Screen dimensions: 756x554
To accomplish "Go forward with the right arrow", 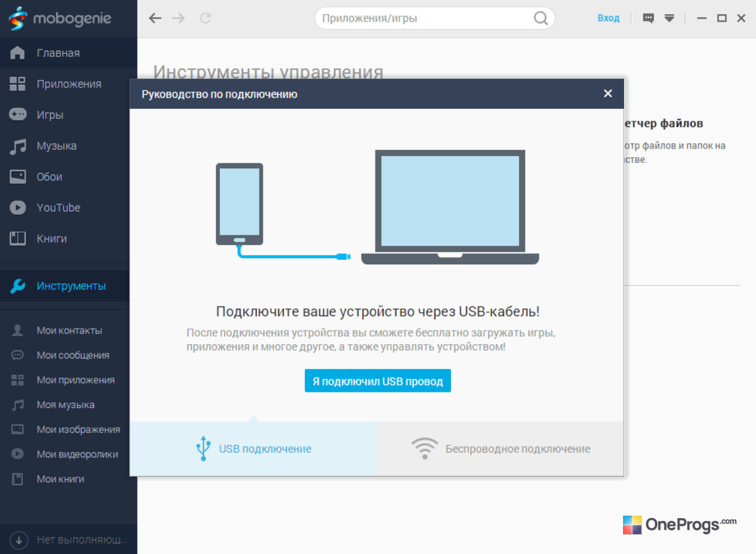I will 179,19.
